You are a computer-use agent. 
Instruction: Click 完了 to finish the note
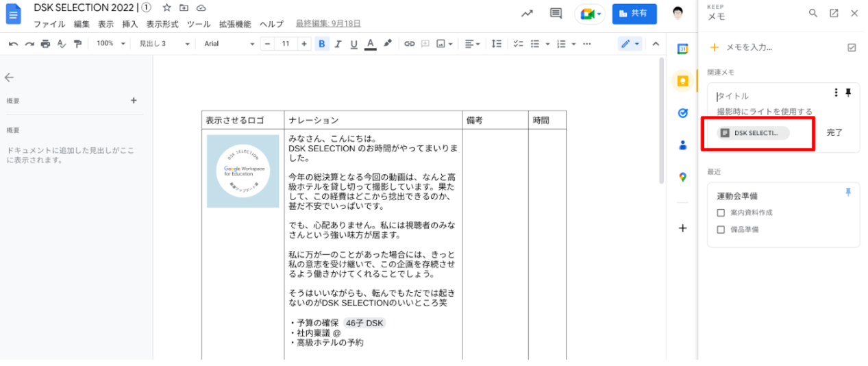pos(834,132)
